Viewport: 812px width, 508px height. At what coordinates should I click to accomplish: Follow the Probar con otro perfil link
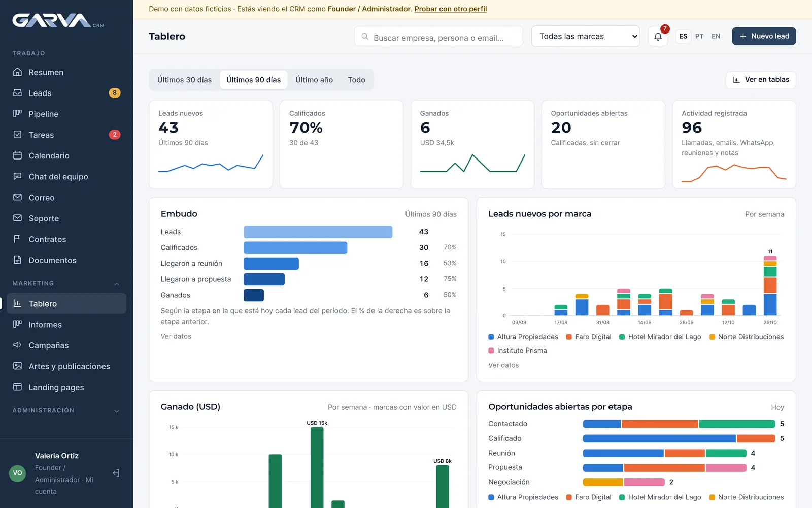tap(451, 9)
